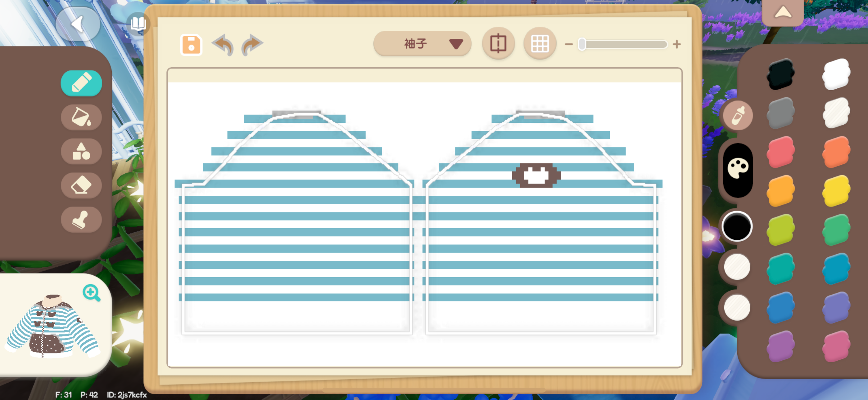868x400 pixels.
Task: Zoom in on the jacket preview
Action: (x=91, y=293)
